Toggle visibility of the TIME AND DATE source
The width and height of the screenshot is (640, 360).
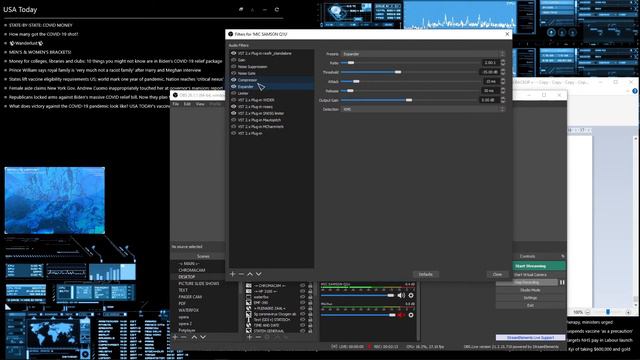302,325
